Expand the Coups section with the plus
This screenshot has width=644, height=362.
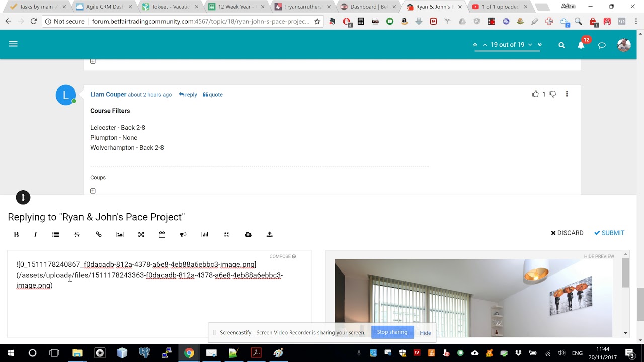pyautogui.click(x=93, y=191)
